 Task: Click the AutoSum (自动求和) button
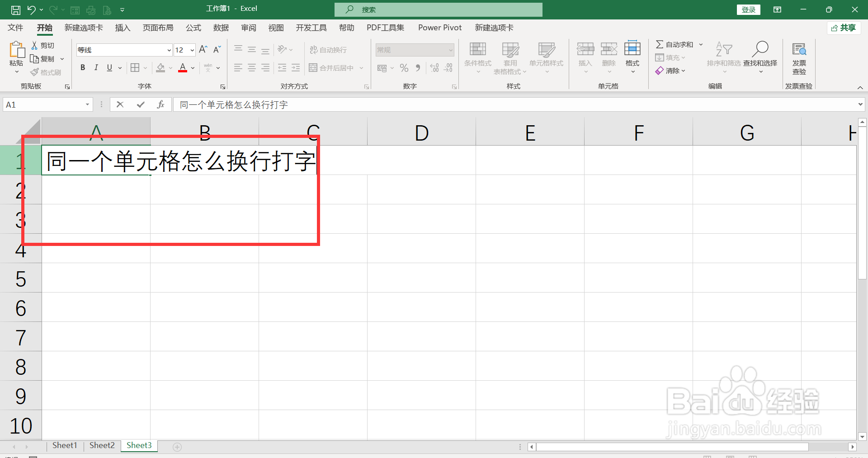click(675, 44)
